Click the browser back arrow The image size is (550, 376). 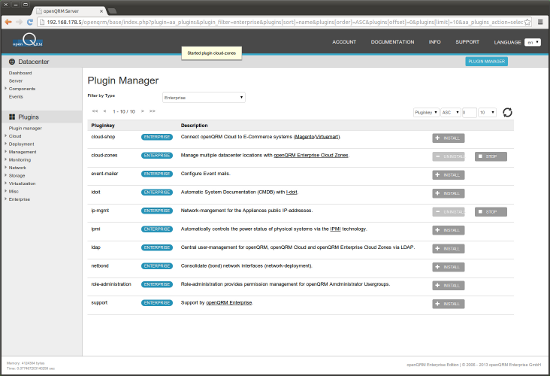tap(8, 22)
